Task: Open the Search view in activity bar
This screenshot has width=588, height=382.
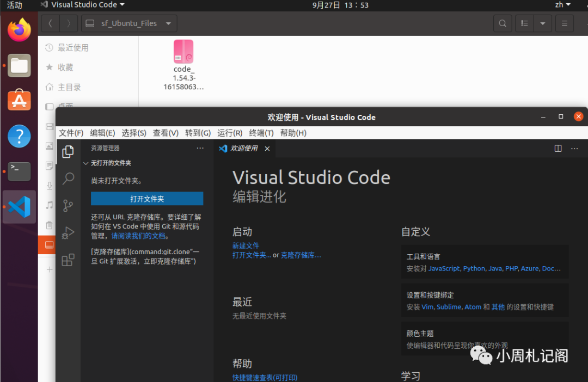Action: pyautogui.click(x=68, y=178)
